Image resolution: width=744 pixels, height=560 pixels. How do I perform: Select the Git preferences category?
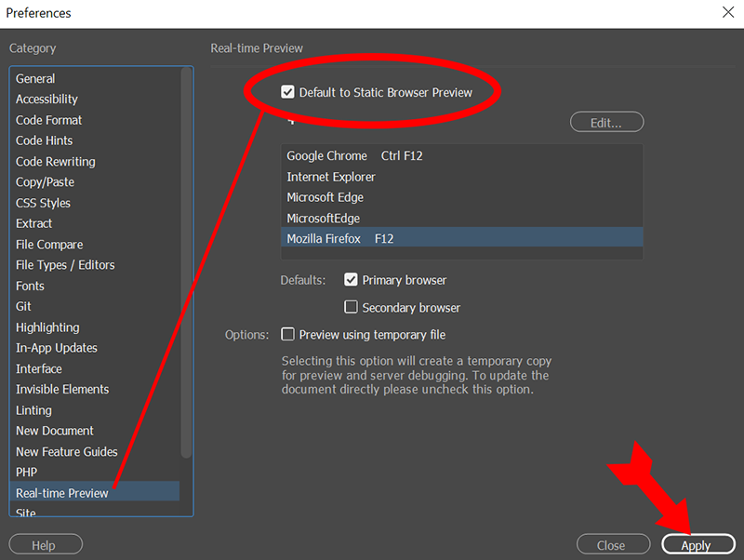[23, 306]
